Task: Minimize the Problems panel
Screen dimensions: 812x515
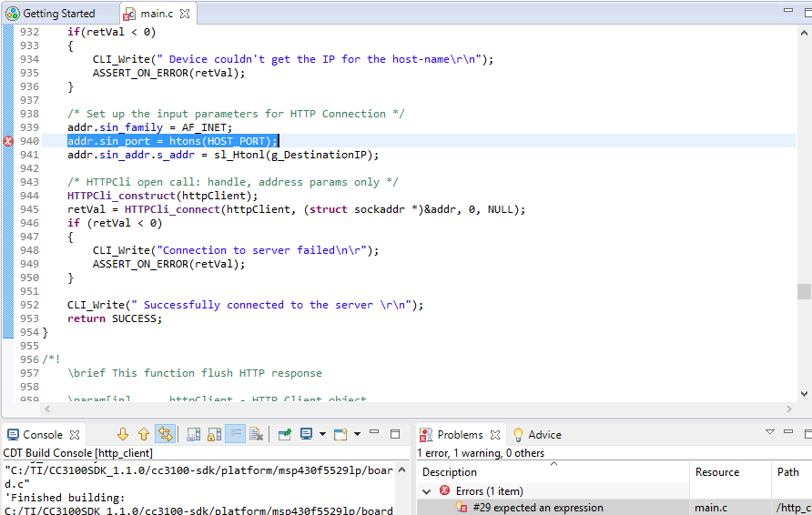Action: coord(788,431)
